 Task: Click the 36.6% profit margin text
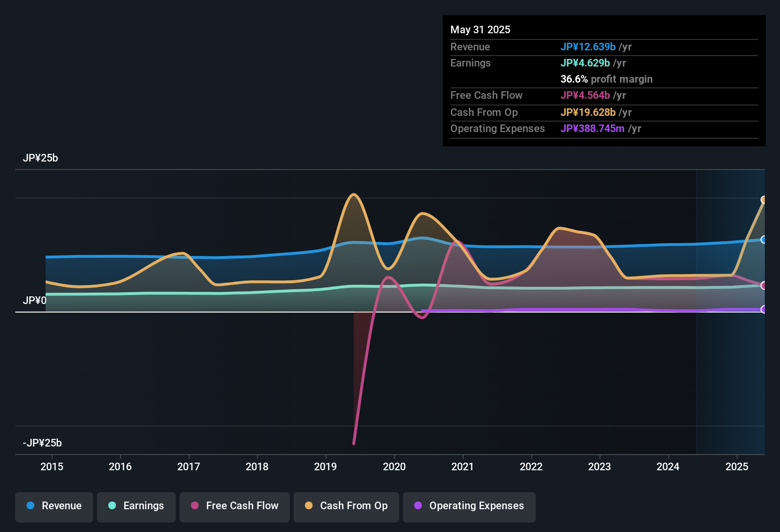point(607,79)
